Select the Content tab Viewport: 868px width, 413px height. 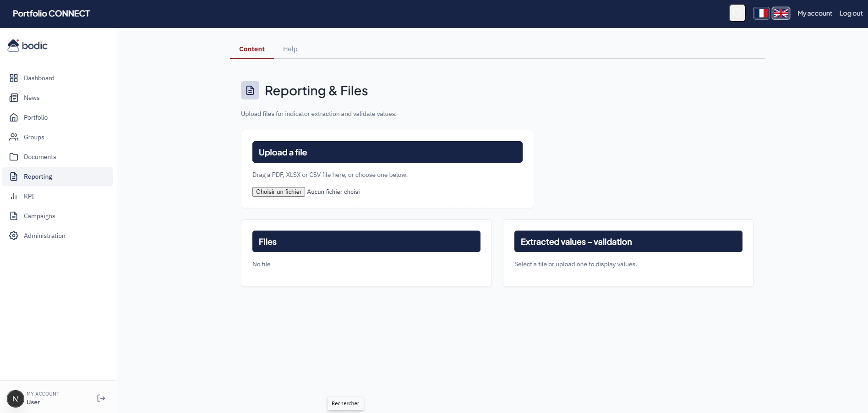[x=251, y=49]
